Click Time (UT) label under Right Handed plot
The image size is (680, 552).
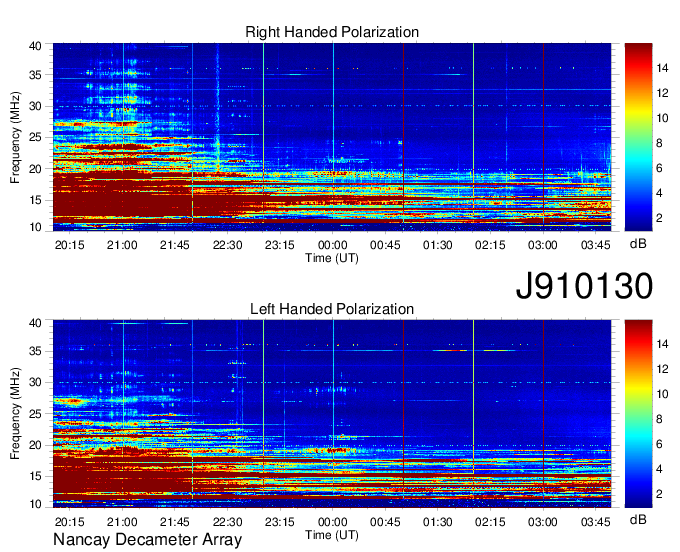click(332, 258)
